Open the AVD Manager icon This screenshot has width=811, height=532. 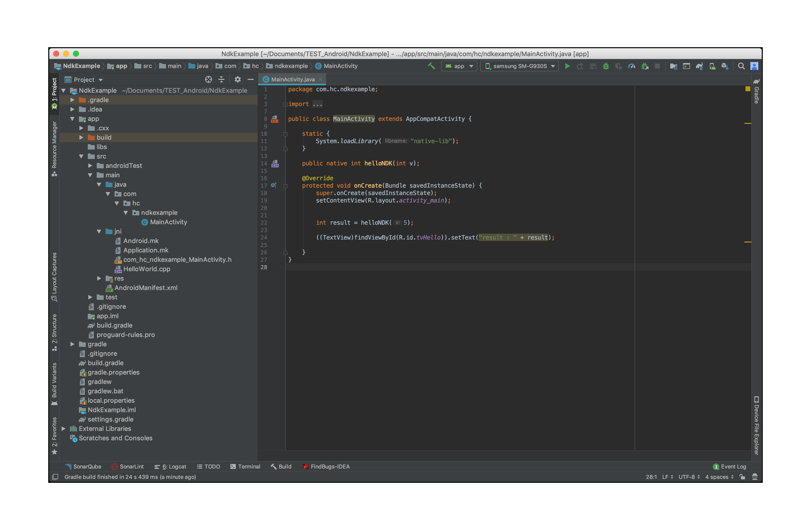click(x=712, y=66)
